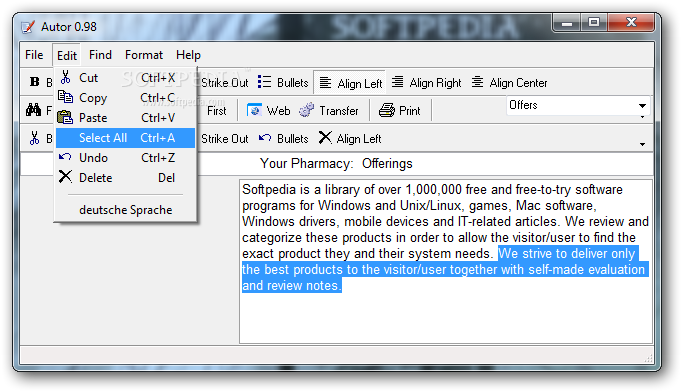
Task: Choose the Align Right toolbar button
Action: 426,82
